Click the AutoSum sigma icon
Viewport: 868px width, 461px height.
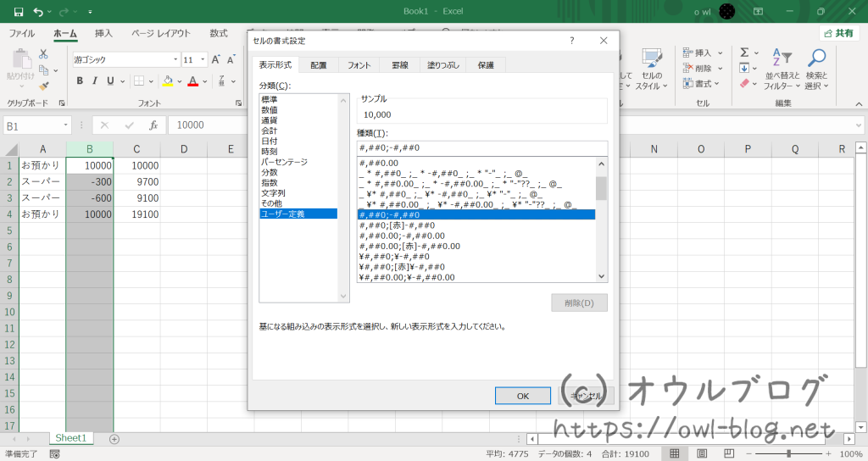point(743,53)
